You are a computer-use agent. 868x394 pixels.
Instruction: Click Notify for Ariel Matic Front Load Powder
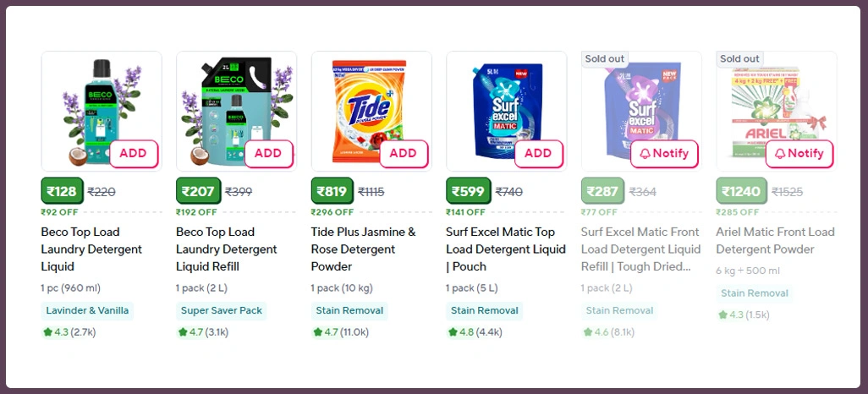pos(799,154)
